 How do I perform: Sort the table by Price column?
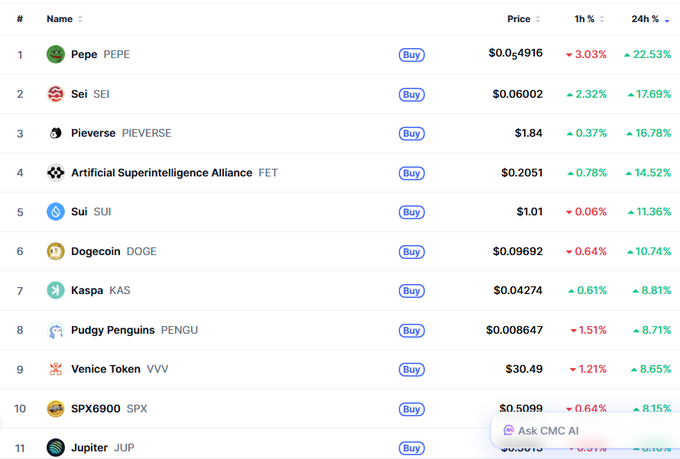523,19
